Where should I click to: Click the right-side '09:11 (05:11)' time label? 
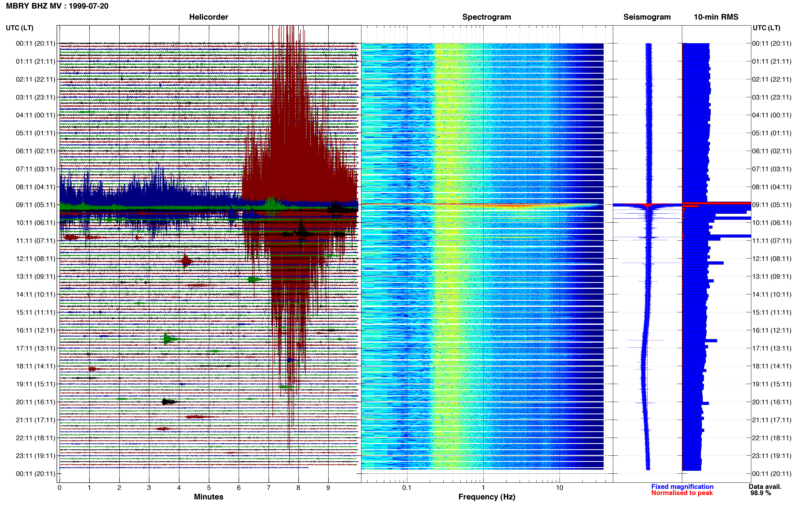click(x=772, y=205)
